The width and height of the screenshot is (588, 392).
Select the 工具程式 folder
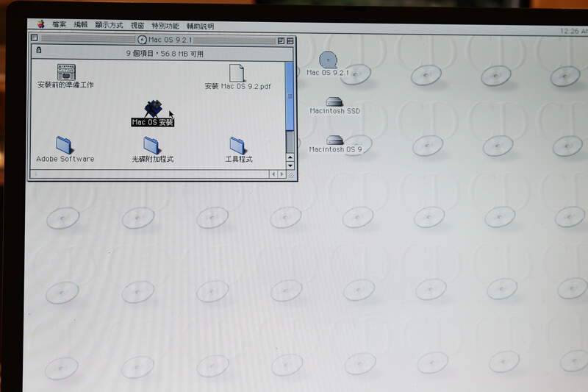point(237,146)
